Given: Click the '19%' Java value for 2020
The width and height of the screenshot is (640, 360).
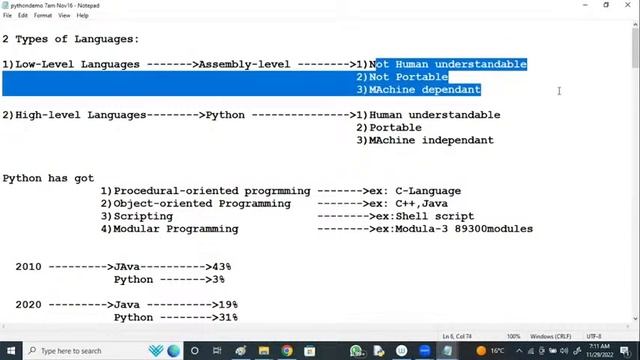Looking at the screenshot, I should click(228, 305).
